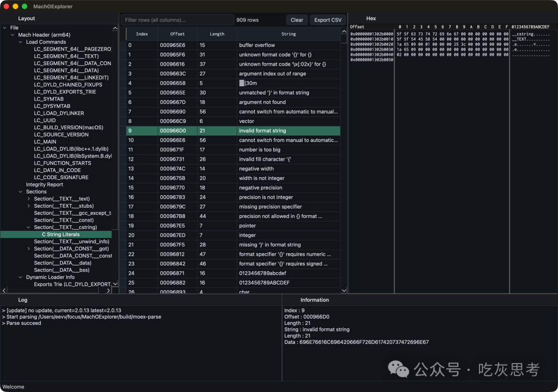
Task: Collapse the Mach Header (arm64) node
Action: [12, 35]
